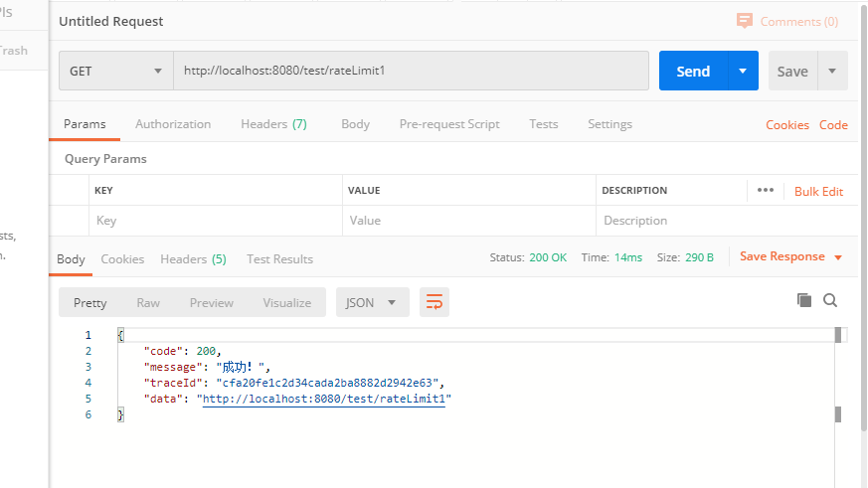Click the 14ms response time value
868x488 pixels.
point(628,257)
